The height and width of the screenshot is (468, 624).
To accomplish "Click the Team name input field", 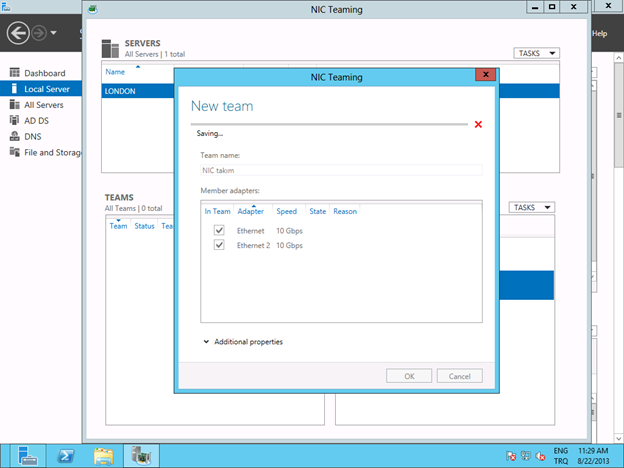I will coord(341,170).
